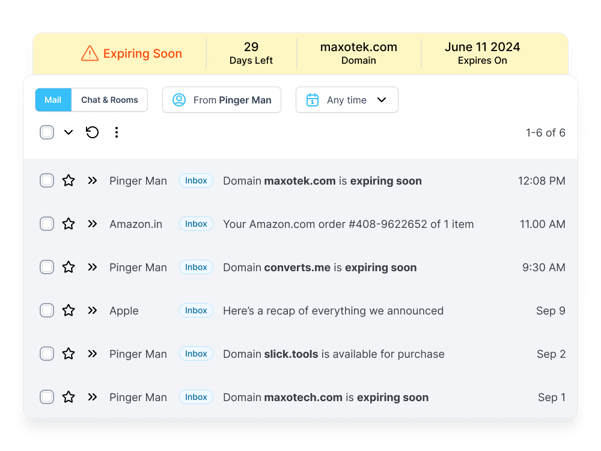Star the Apple recap email
Viewport: 601px width, 451px height.
pos(69,310)
